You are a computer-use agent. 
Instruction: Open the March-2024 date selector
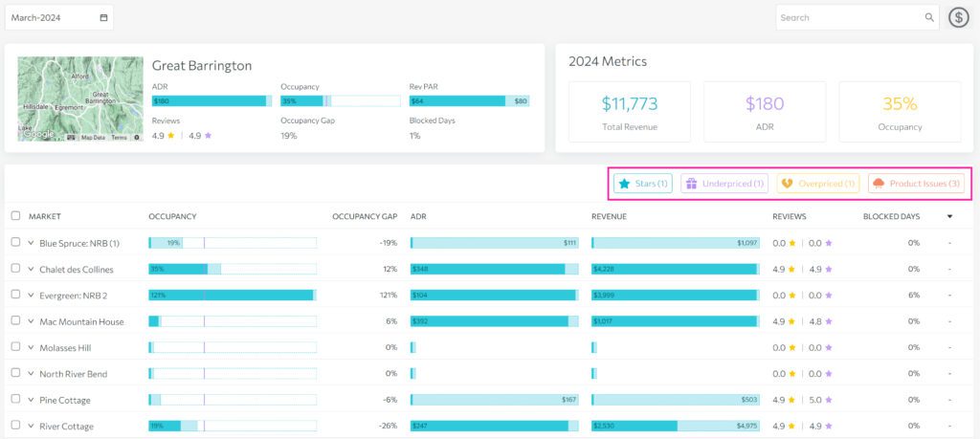tap(59, 17)
